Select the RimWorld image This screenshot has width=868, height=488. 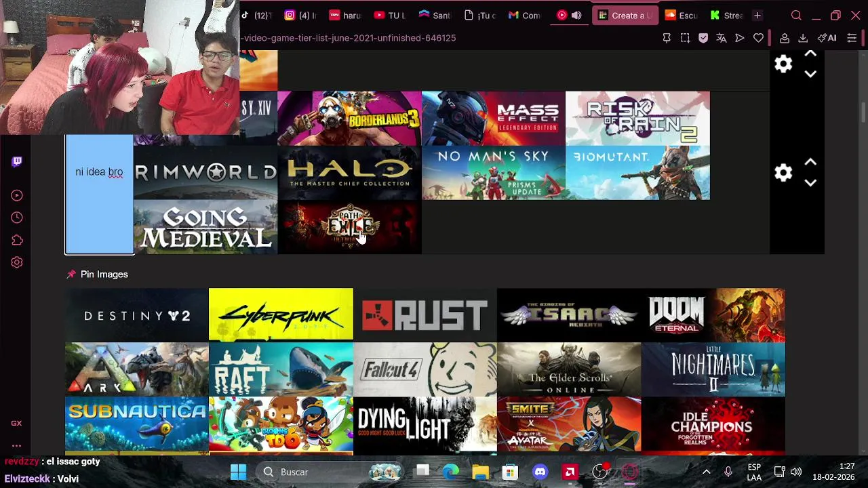(x=205, y=172)
